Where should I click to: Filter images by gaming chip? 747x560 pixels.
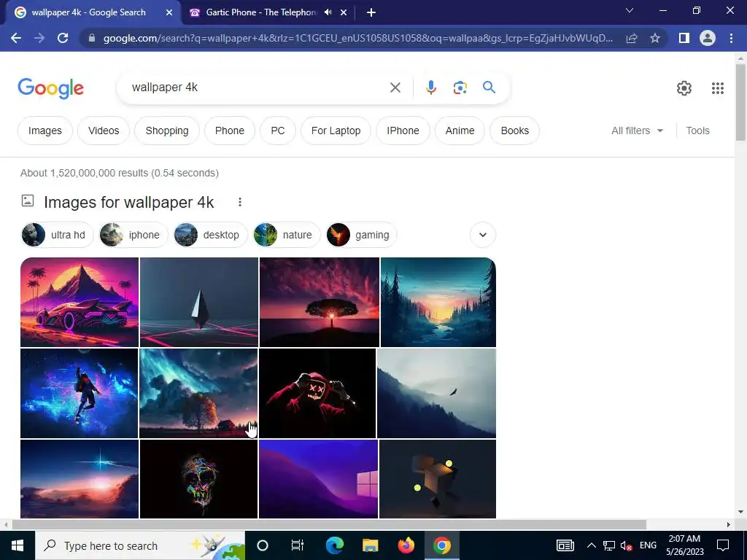(x=361, y=235)
